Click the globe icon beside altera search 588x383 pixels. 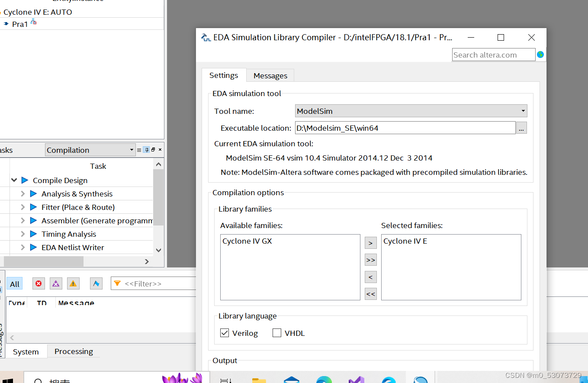coord(540,55)
